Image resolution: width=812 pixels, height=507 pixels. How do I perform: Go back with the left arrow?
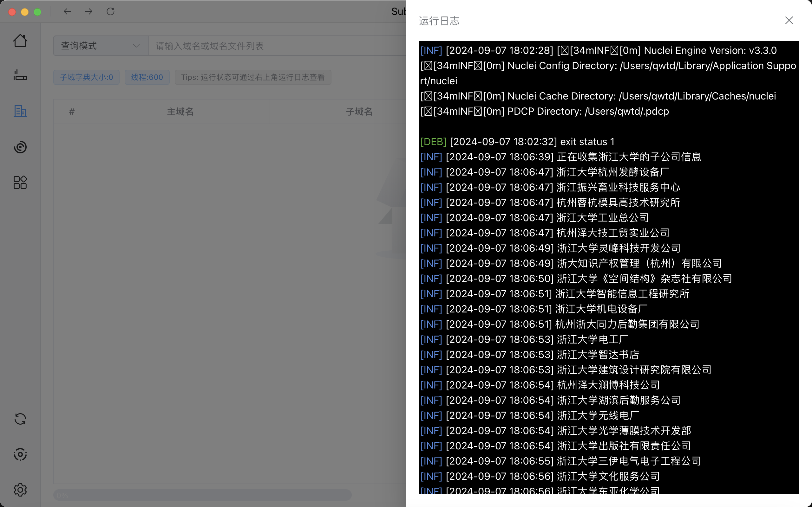tap(68, 12)
